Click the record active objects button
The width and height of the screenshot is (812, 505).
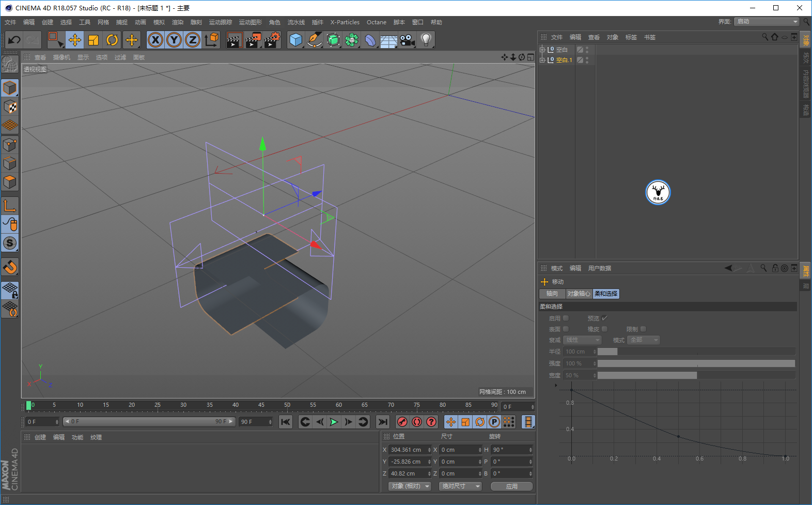point(402,422)
